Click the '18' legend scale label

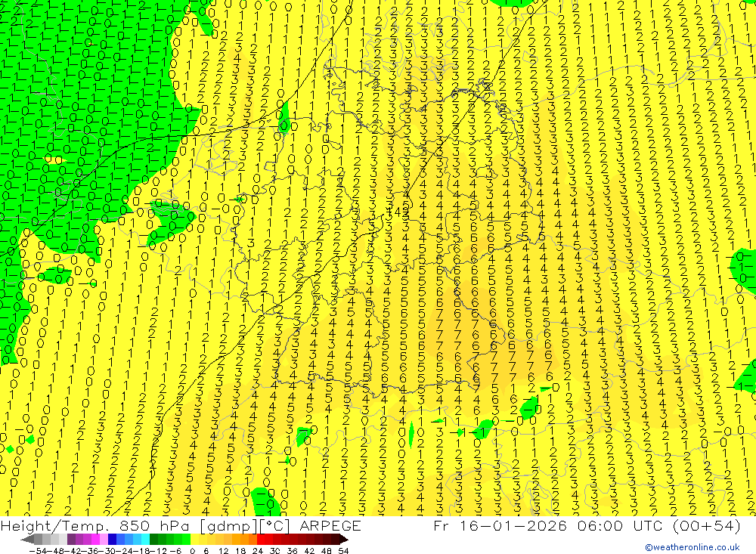(240, 551)
